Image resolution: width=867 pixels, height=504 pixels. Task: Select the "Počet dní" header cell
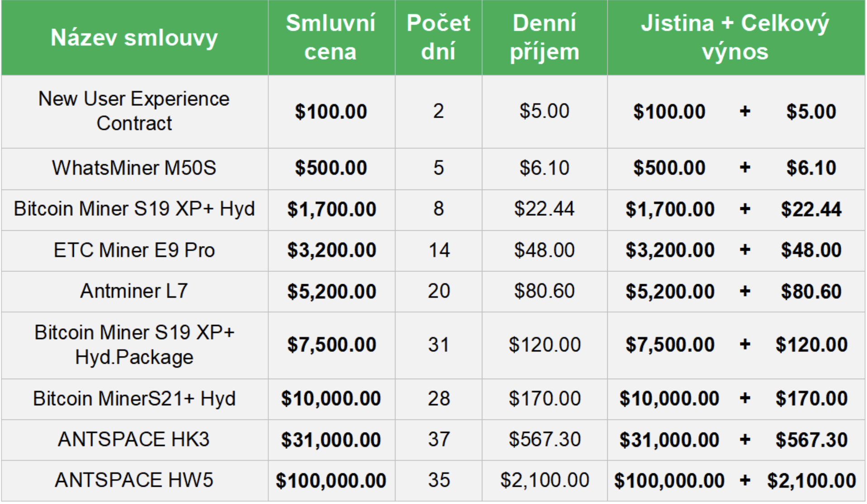[438, 38]
